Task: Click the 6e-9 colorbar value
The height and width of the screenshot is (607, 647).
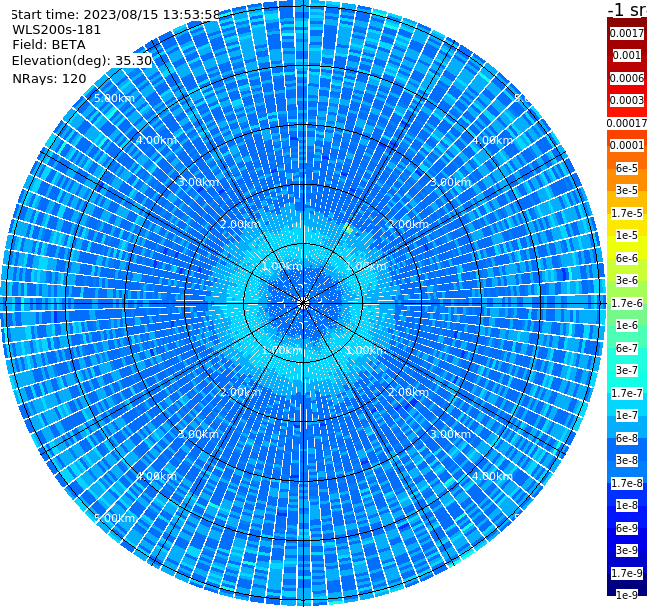Action: tap(627, 528)
